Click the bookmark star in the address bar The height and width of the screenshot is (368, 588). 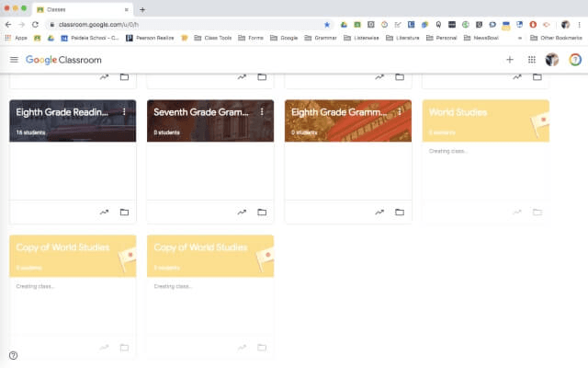[327, 25]
